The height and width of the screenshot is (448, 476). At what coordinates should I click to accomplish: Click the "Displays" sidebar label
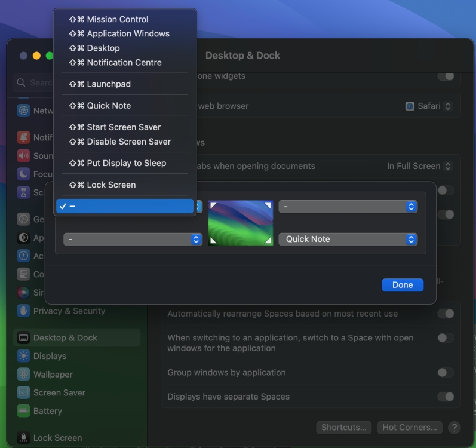pyautogui.click(x=50, y=357)
